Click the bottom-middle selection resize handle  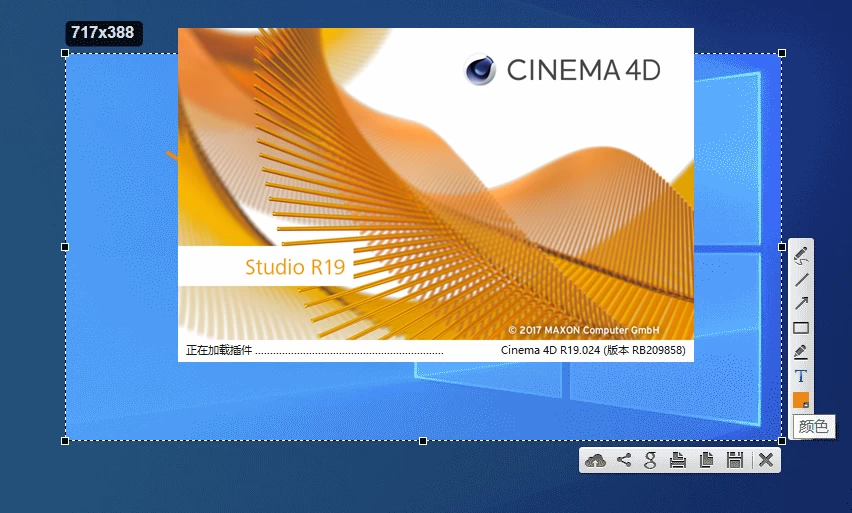[x=423, y=440]
